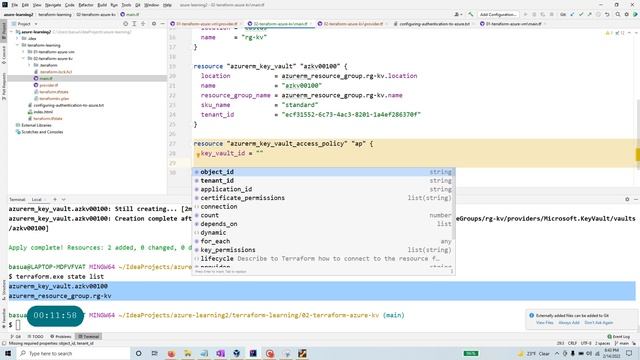
Task: Click collapse all icon in Project panel
Action: [143, 24]
